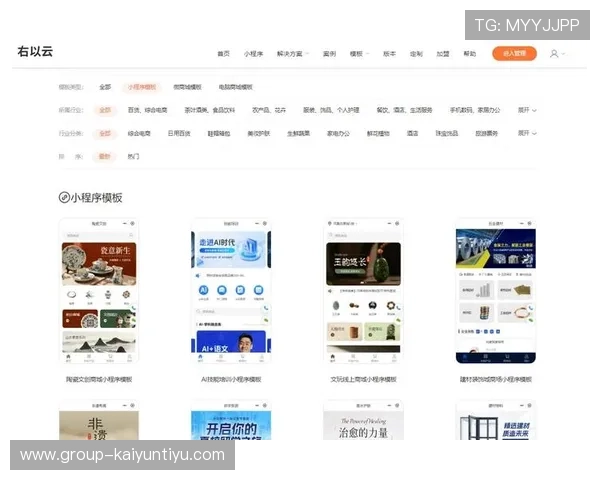Open the 非遗 template thumbnail
600x480 pixels.
pyautogui.click(x=99, y=420)
